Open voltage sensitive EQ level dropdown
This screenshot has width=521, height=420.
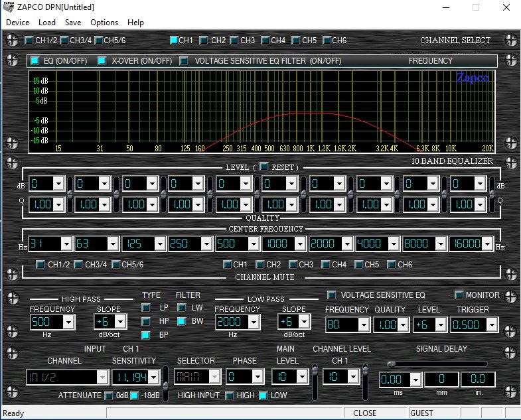(441, 324)
